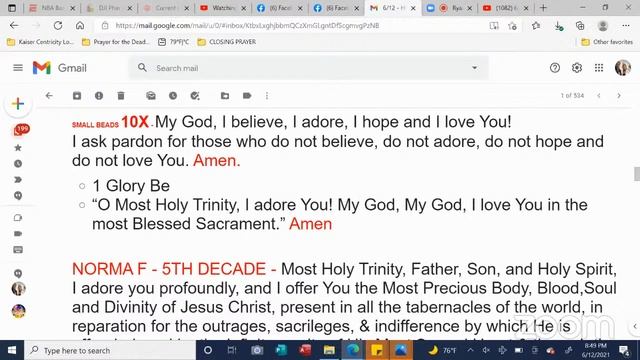Open Google apps grid
The height and width of the screenshot is (360, 640).
pos(599,68)
